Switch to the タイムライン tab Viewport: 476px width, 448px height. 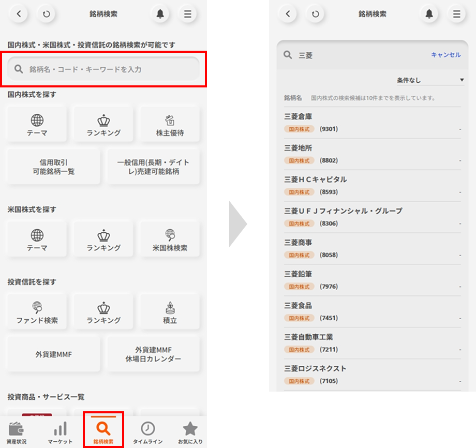(x=147, y=432)
